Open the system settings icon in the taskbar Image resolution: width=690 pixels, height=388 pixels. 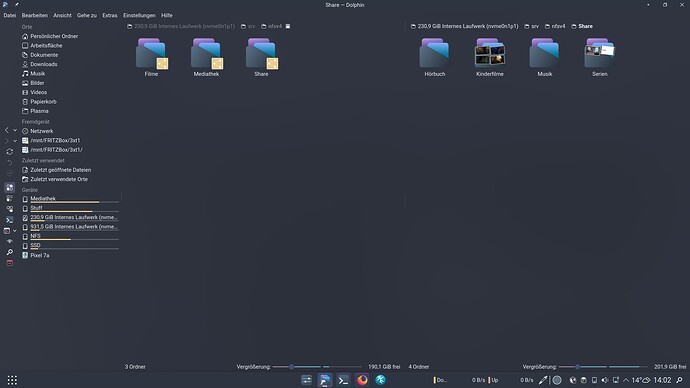click(x=306, y=380)
